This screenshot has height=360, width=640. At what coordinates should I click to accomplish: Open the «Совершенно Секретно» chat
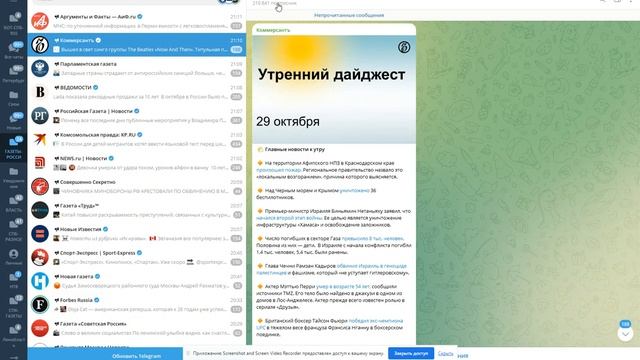coord(137,187)
